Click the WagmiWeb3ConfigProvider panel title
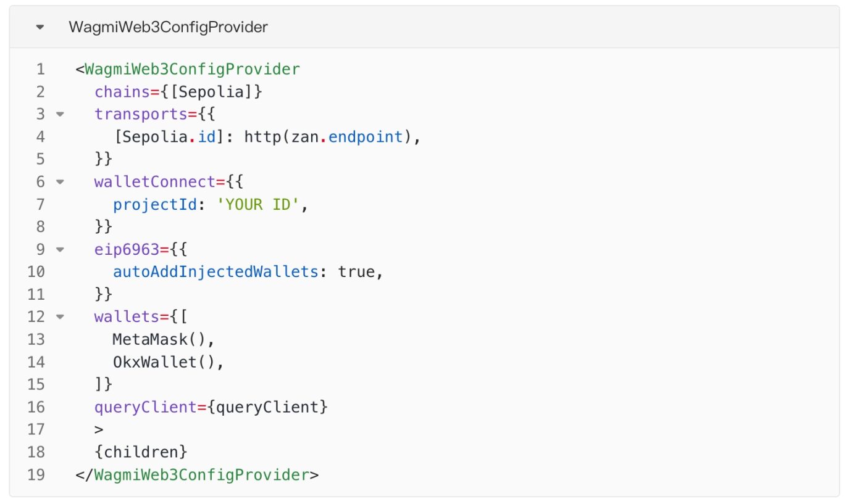The width and height of the screenshot is (849, 504). click(168, 27)
